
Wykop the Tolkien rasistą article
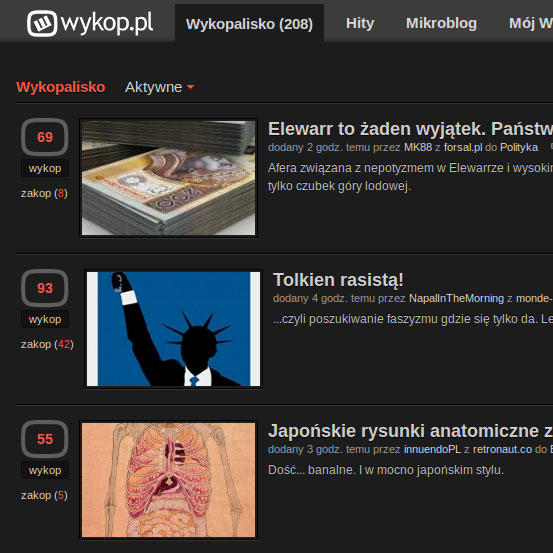tap(45, 319)
